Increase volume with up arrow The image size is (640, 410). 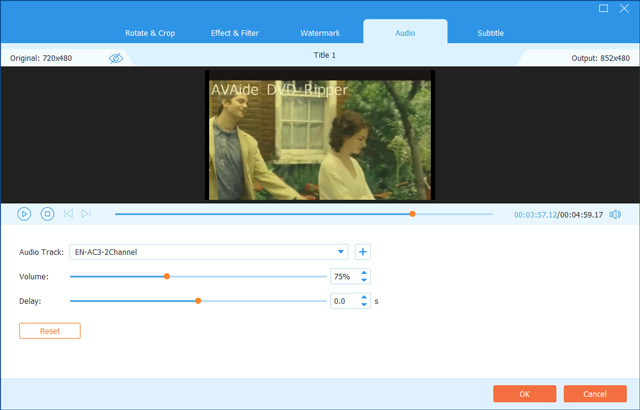point(364,273)
